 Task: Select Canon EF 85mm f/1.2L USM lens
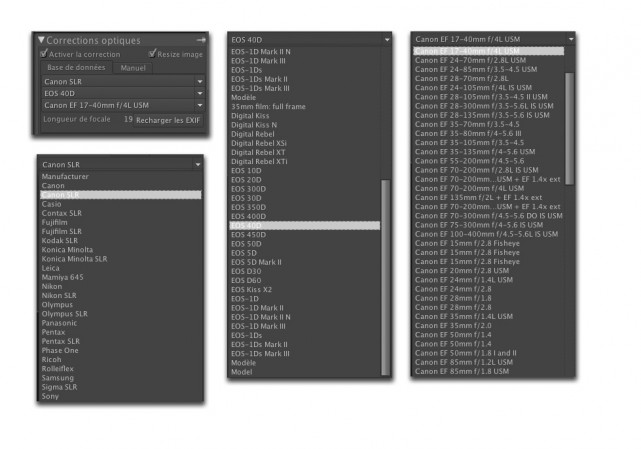click(464, 362)
